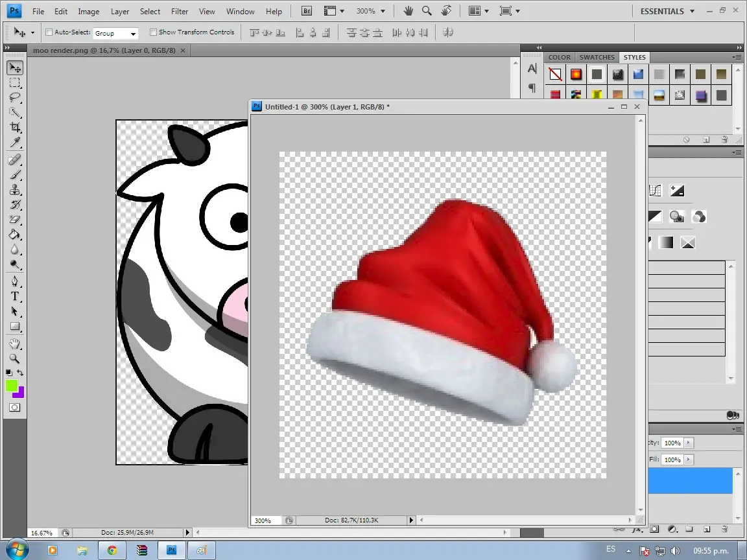Open the Auto-Select Group dropdown
The height and width of the screenshot is (560, 747).
tap(115, 33)
